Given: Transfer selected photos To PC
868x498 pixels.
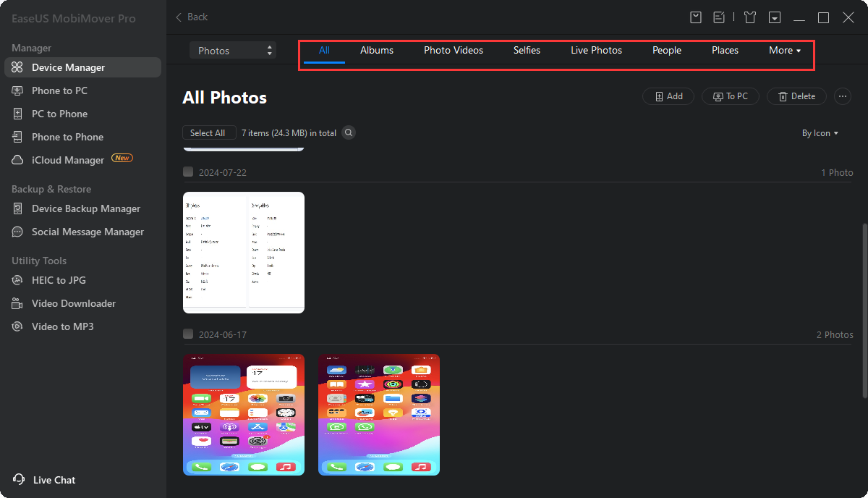Looking at the screenshot, I should point(730,96).
